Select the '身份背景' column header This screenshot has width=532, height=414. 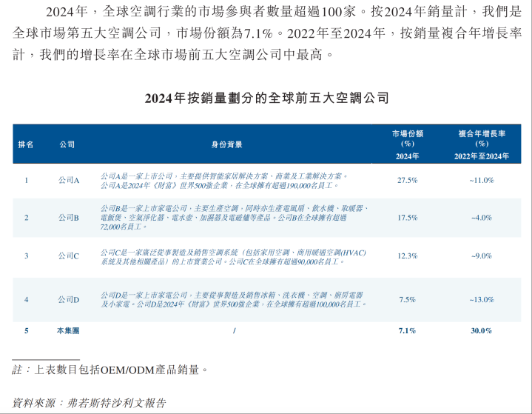(227, 144)
